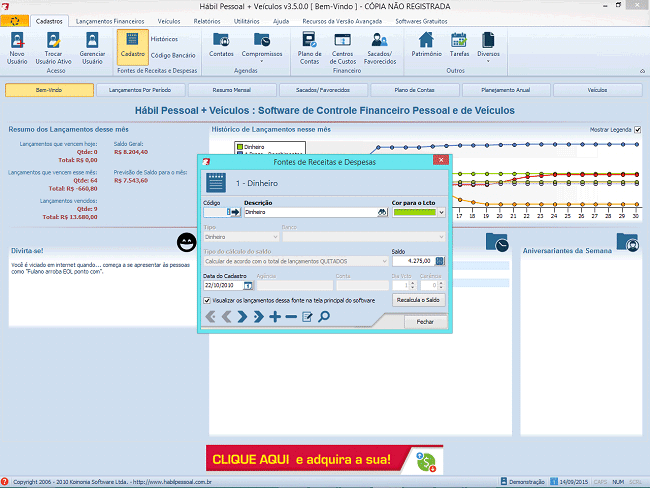Open Compromissos in the ribbon
The height and width of the screenshot is (488, 650).
click(x=262, y=45)
